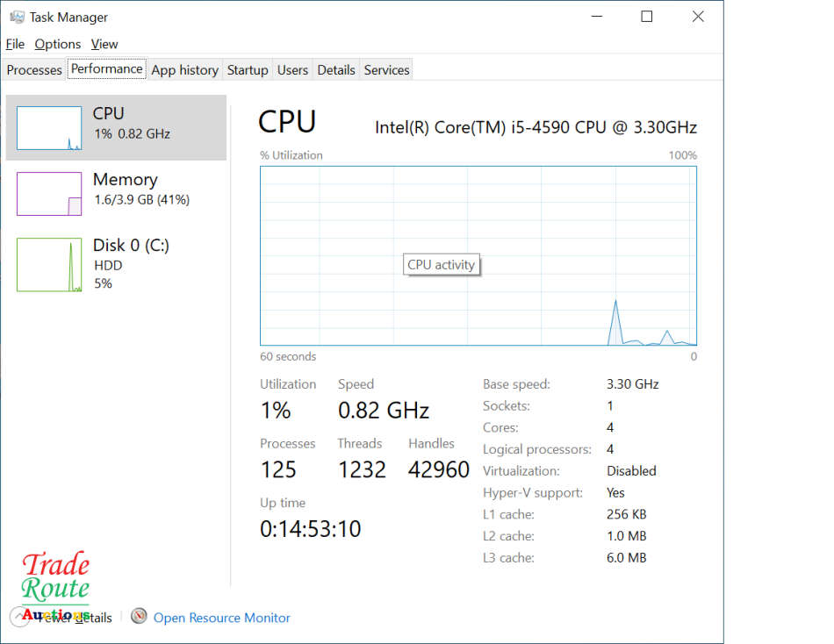The height and width of the screenshot is (644, 834).
Task: Click the Resource Monitor icon next to the link
Action: (139, 617)
